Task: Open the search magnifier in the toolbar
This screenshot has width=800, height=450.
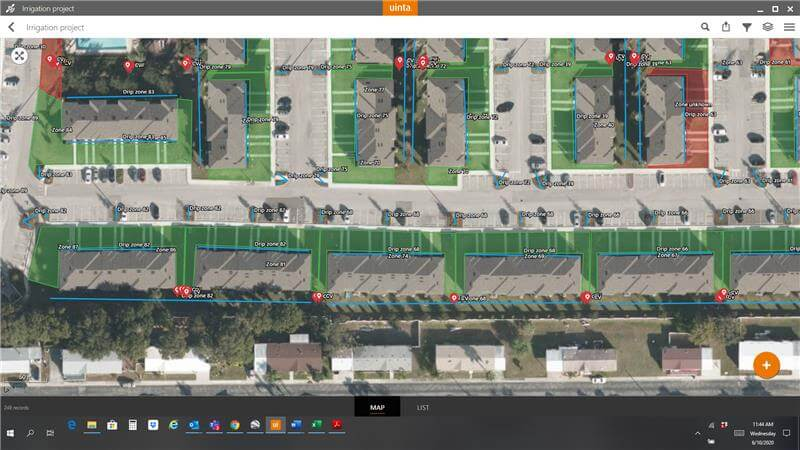Action: (x=705, y=27)
